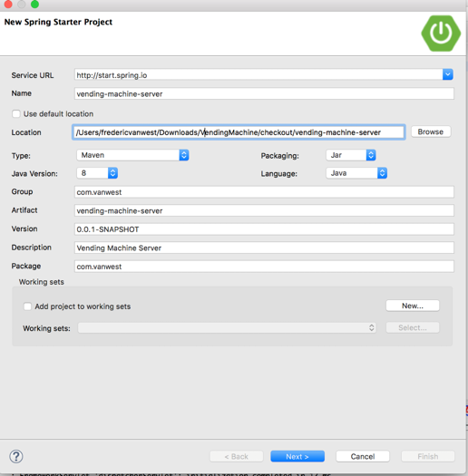Screen dimensions: 468x476
Task: Click the Browse button for Location
Action: pos(431,131)
